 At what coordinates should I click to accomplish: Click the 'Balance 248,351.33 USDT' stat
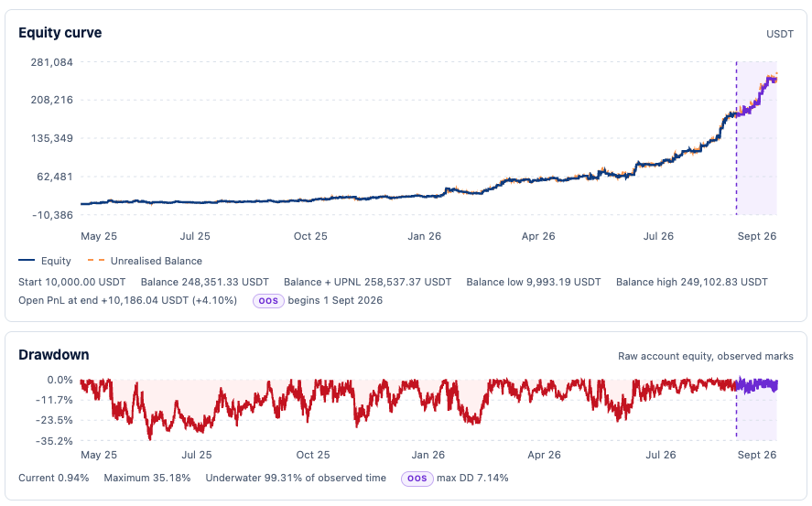[x=204, y=282]
